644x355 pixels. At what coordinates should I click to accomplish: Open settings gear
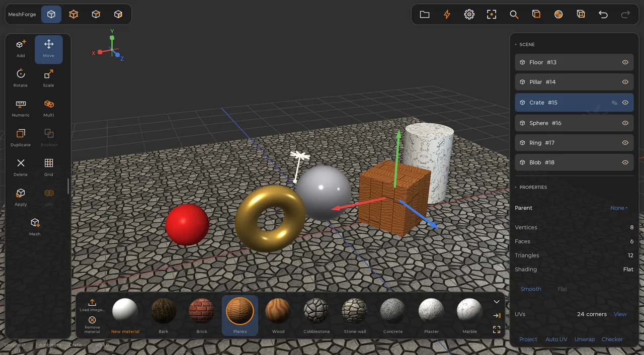[469, 15]
